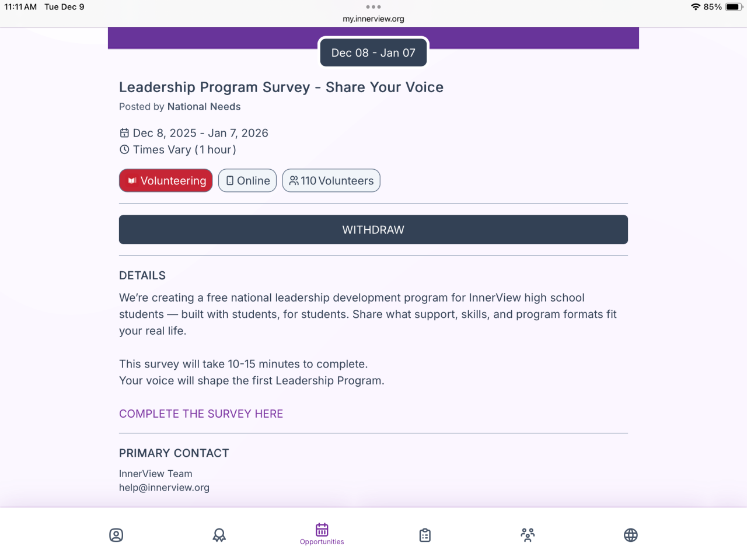Tap the calendar icon beside the date range
The width and height of the screenshot is (747, 560).
coord(124,133)
